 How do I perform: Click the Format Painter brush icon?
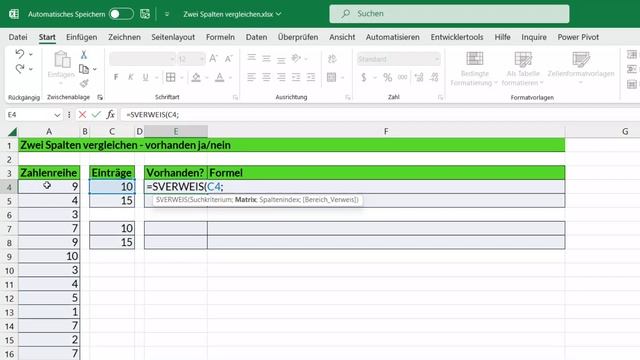pos(84,83)
